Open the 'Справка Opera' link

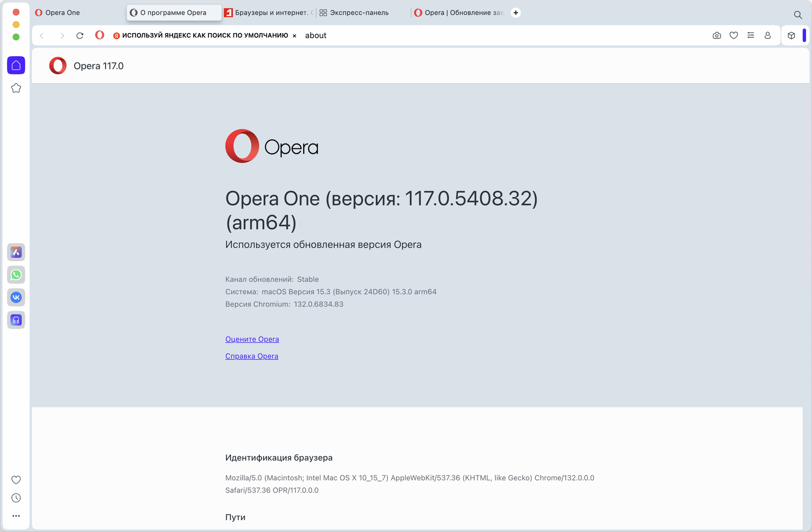[x=252, y=356]
